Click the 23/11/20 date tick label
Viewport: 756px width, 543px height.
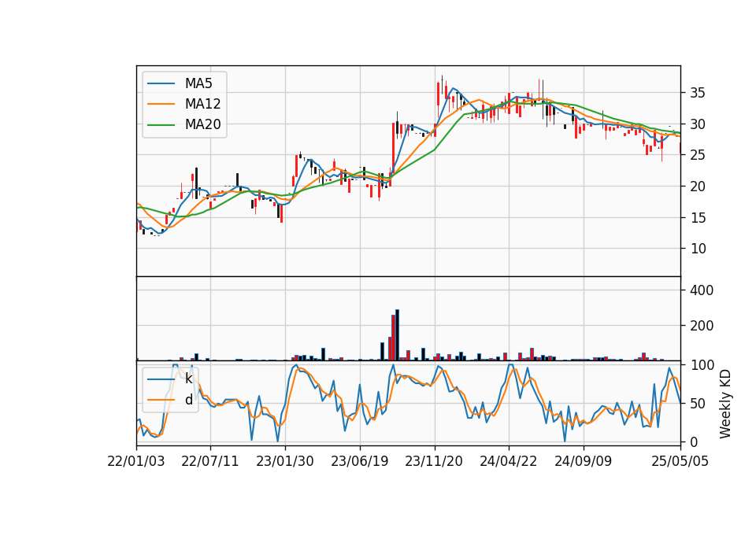pos(434,461)
